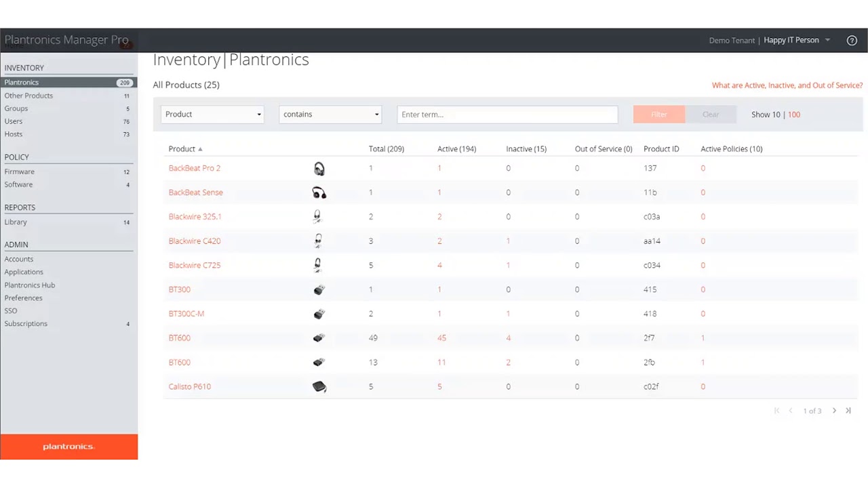Click the BT300C-M dongle icon

pyautogui.click(x=319, y=314)
